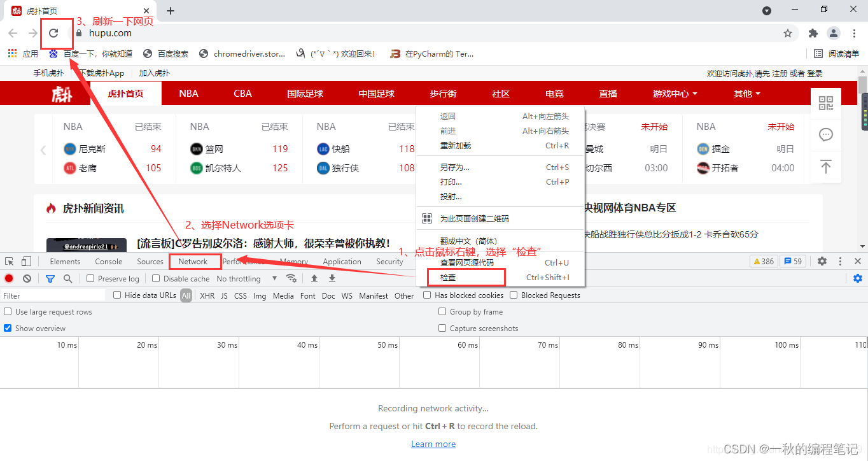
Task: Click the Hupu logo in the red navbar
Action: [x=62, y=94]
